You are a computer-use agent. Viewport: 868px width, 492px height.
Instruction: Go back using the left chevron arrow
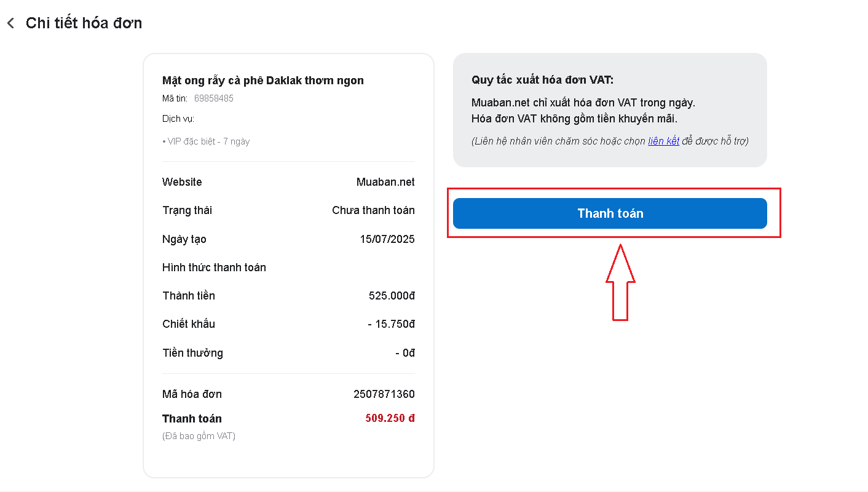tap(10, 23)
